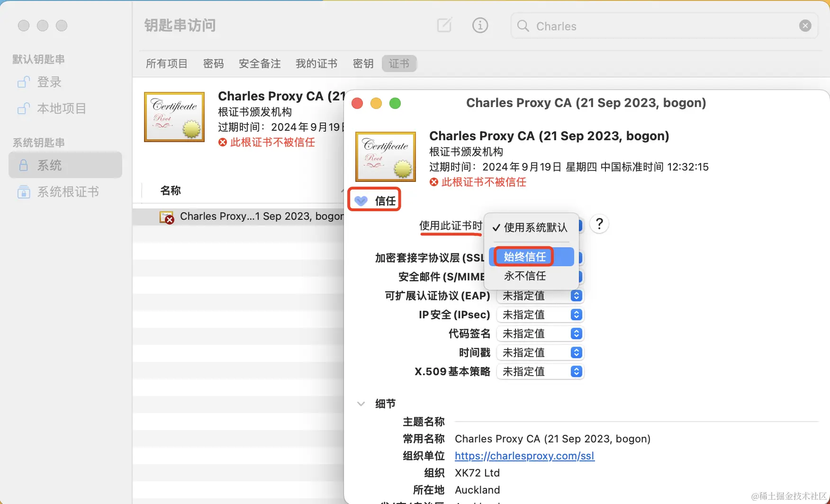830x504 pixels.
Task: Choose 始终信任 in the popup menu
Action: click(x=531, y=257)
